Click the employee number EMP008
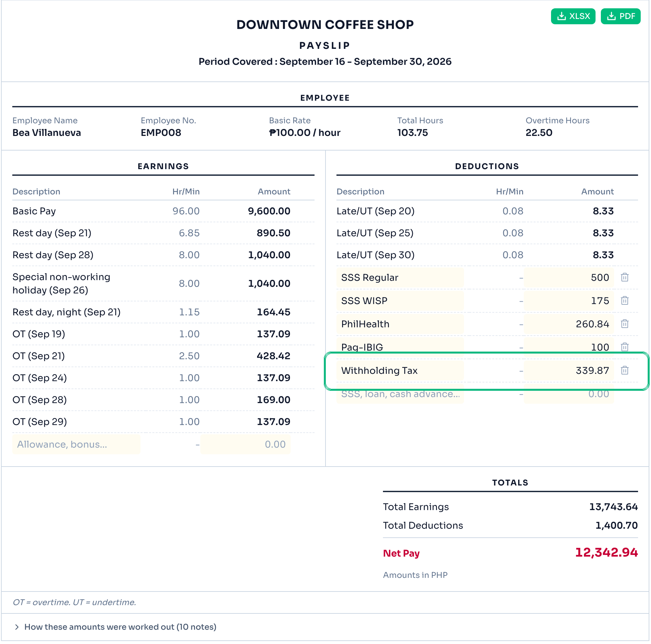 [161, 133]
